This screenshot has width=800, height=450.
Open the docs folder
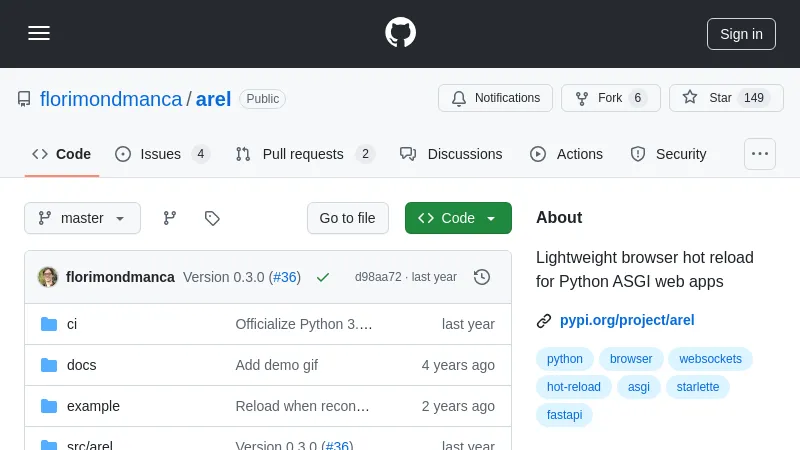coord(81,365)
